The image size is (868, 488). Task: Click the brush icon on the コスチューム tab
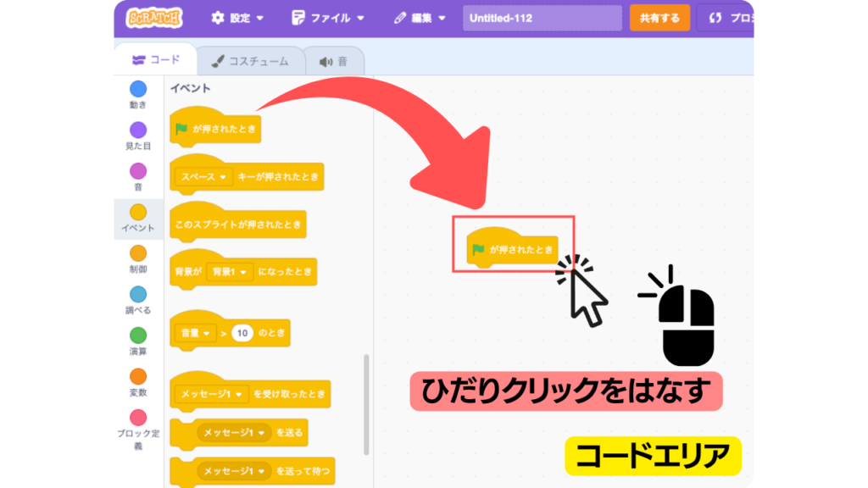218,61
